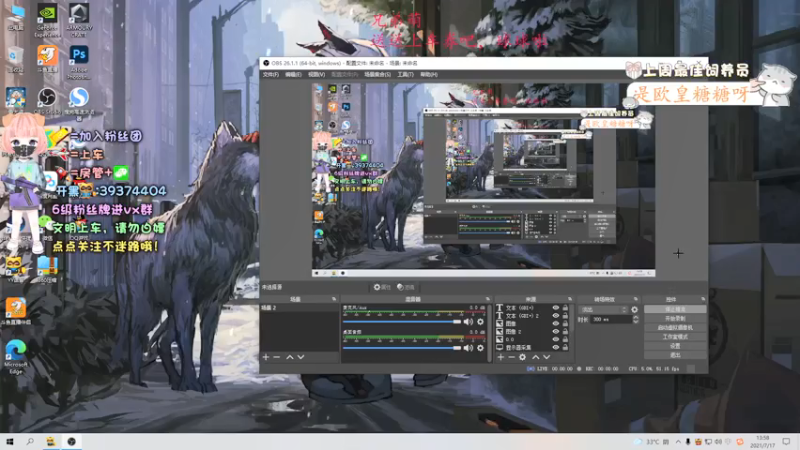Select the 图像 source row
This screenshot has height=450, width=800.
[x=532, y=323]
